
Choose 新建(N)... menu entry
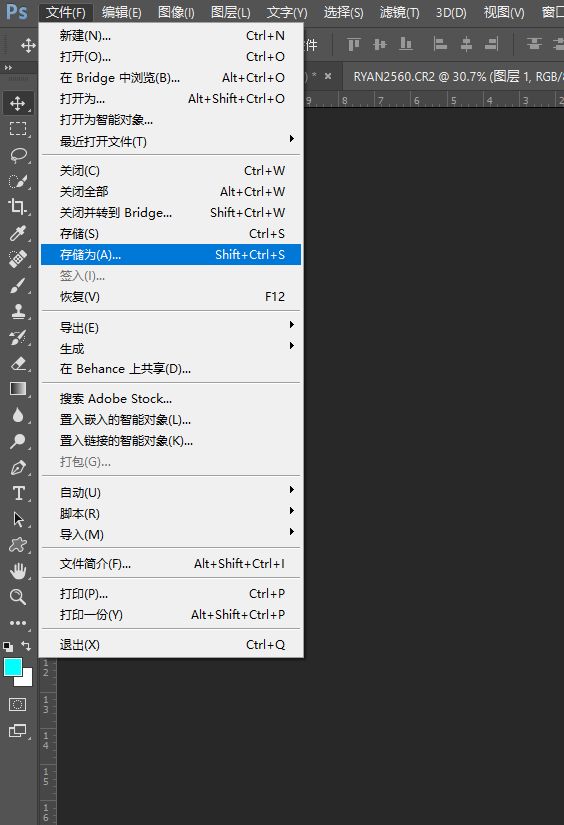pyautogui.click(x=172, y=35)
